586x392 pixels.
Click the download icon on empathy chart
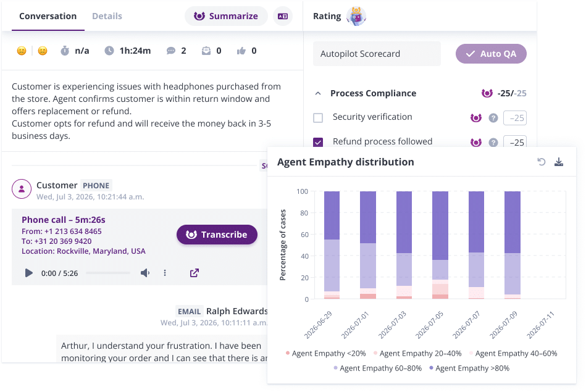tap(559, 162)
